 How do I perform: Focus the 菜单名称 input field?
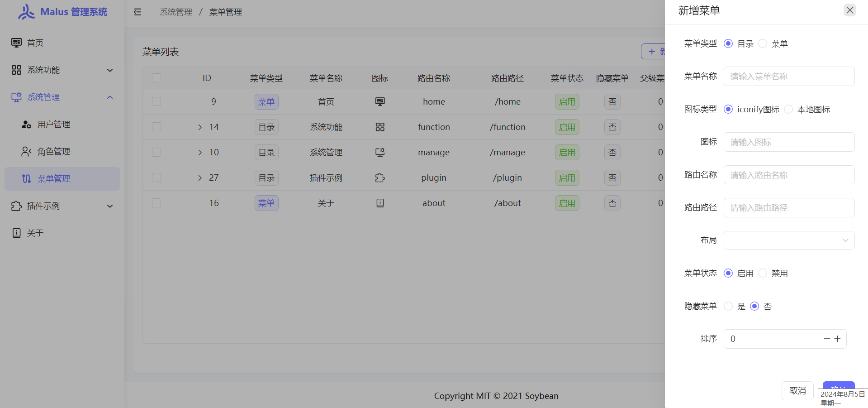click(789, 77)
